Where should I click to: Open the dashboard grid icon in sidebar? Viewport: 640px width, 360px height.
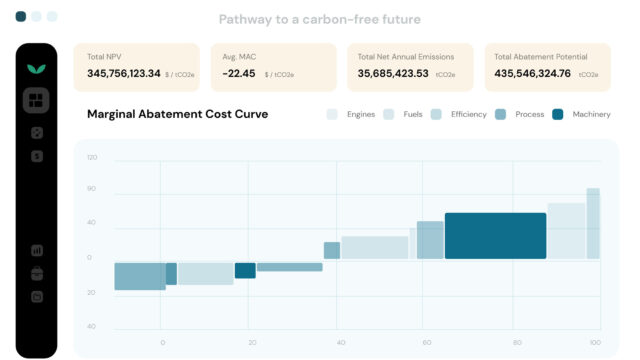36,100
